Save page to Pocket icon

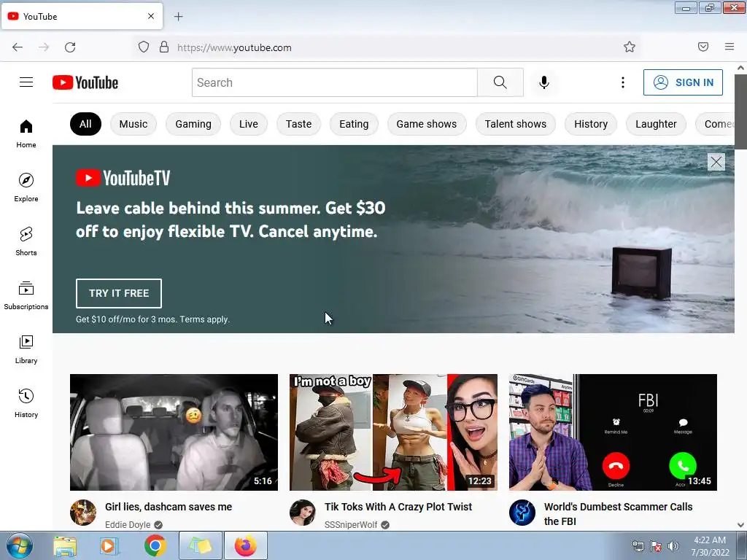pyautogui.click(x=703, y=47)
